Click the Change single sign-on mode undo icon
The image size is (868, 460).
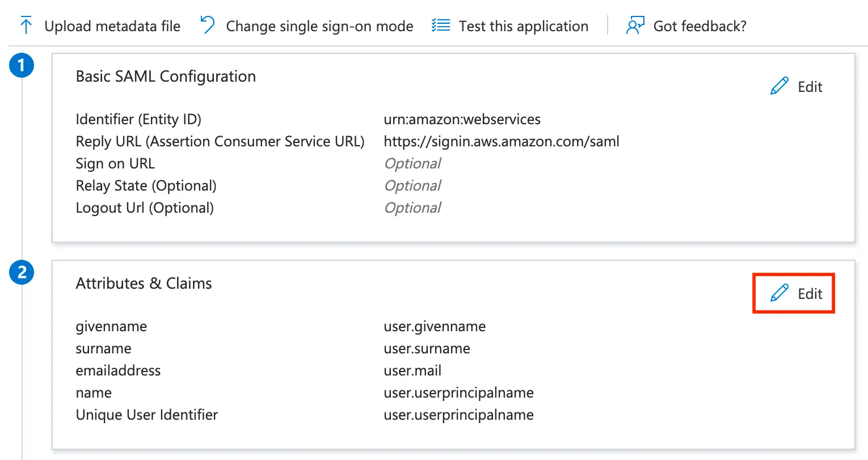click(x=208, y=26)
